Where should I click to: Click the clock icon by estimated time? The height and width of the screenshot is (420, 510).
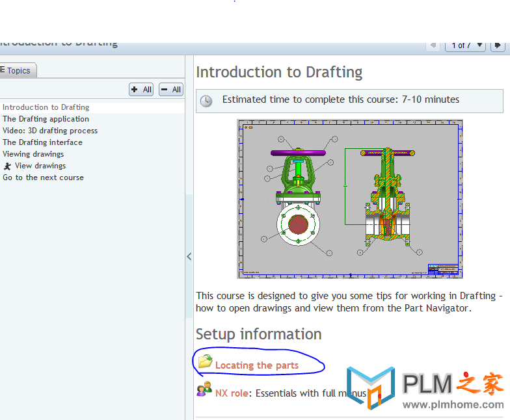pyautogui.click(x=206, y=101)
